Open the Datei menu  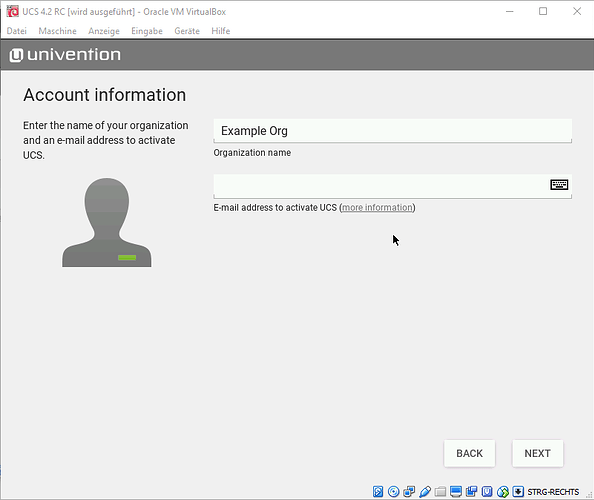coord(17,31)
